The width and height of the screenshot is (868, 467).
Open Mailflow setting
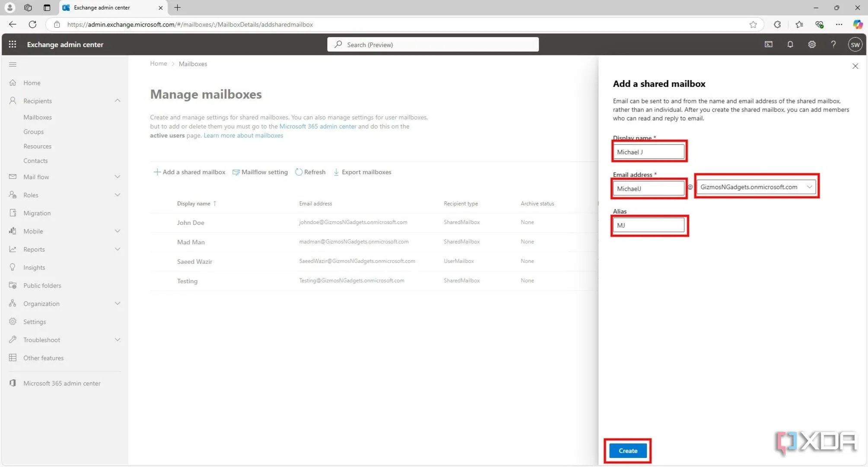click(260, 172)
